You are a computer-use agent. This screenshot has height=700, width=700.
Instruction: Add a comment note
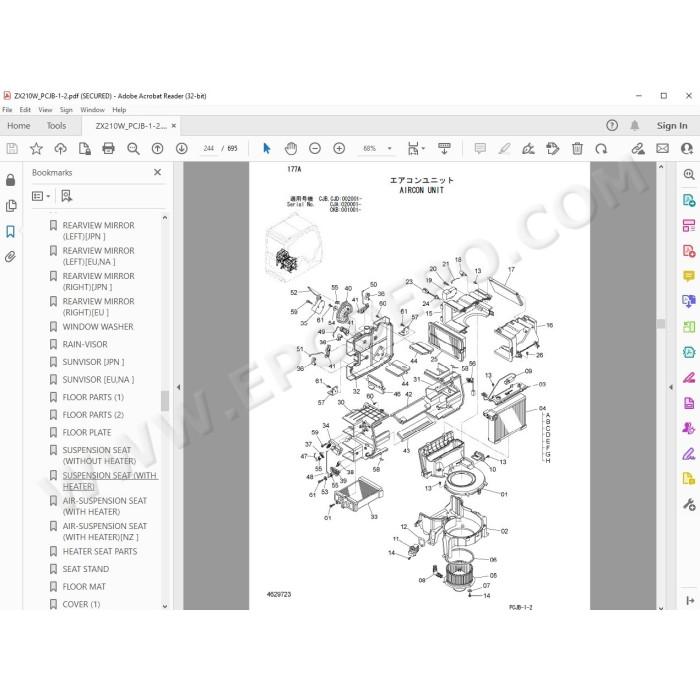tap(480, 148)
